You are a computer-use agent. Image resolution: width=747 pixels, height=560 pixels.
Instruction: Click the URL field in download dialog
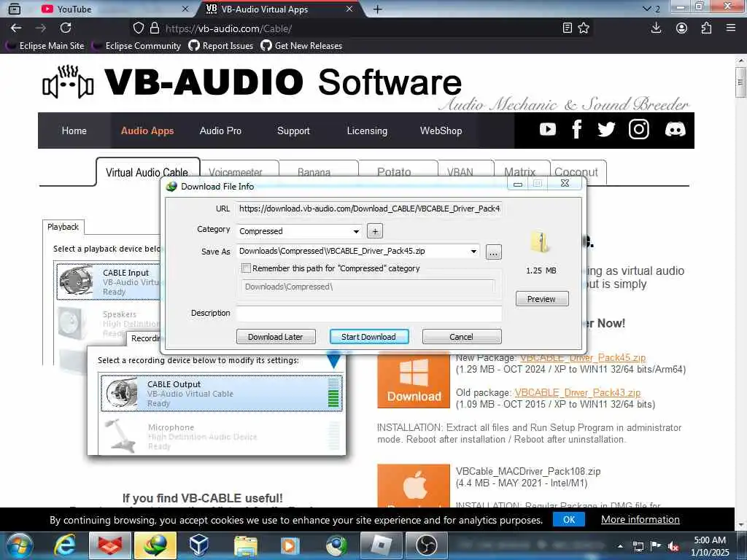tap(368, 209)
